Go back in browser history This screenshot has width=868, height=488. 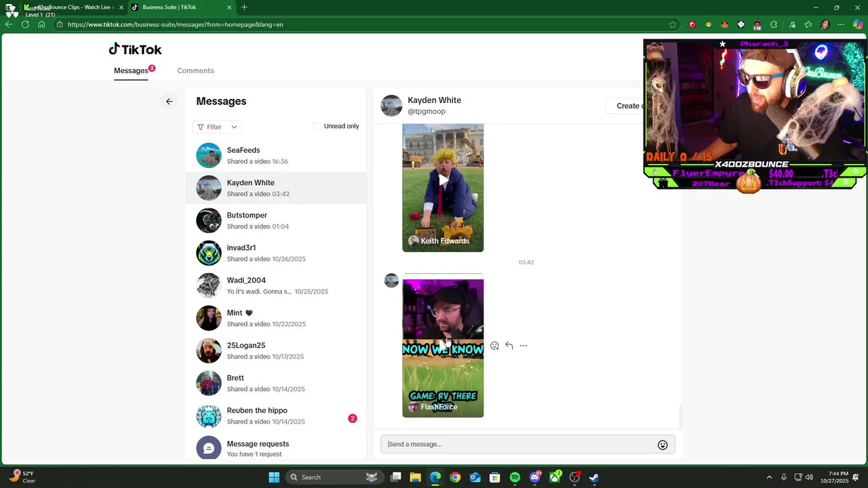[9, 24]
